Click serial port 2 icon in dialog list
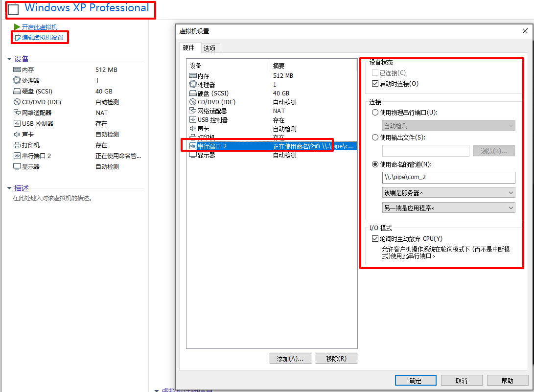This screenshot has height=392, width=534. 193,146
